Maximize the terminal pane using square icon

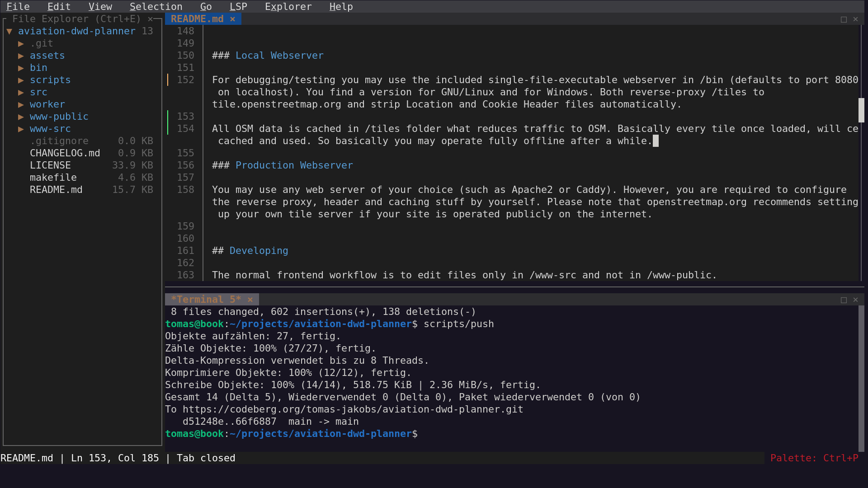[x=844, y=300]
